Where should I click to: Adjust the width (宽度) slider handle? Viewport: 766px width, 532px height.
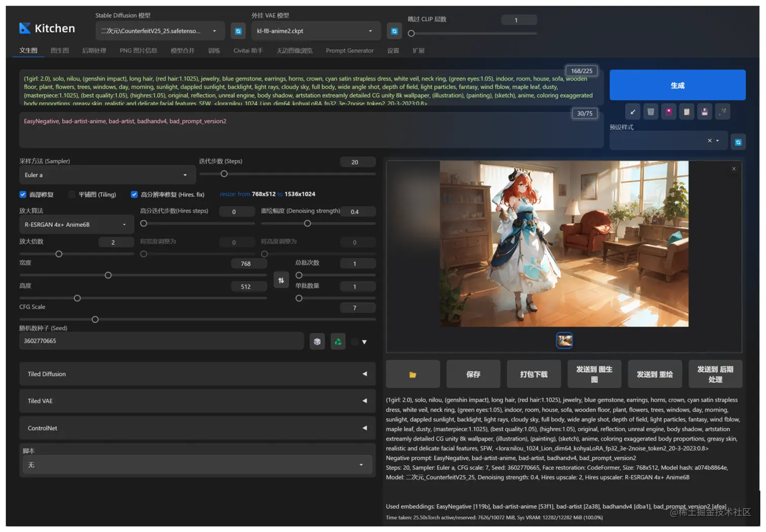pyautogui.click(x=108, y=275)
